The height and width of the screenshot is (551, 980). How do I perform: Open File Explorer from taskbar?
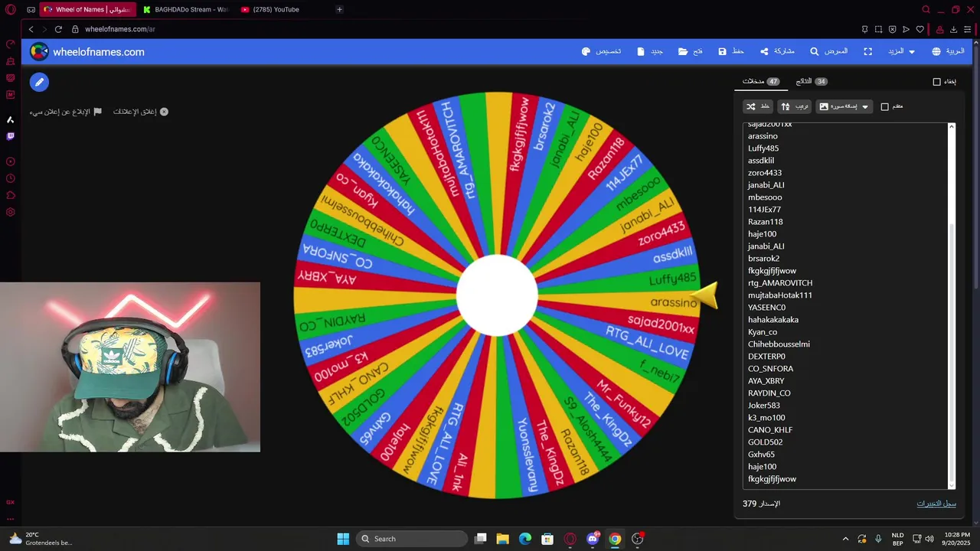502,539
